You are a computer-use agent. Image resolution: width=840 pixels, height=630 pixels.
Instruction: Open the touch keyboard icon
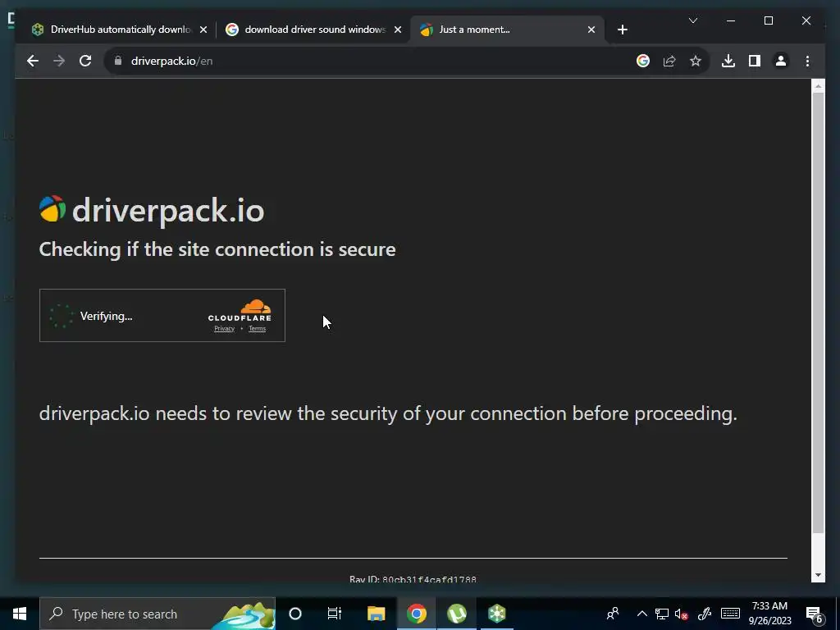pyautogui.click(x=730, y=614)
